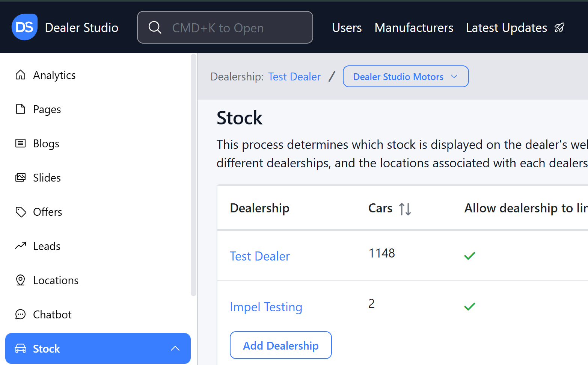Open the Impel Testing dealership link
The height and width of the screenshot is (365, 588).
[266, 307]
